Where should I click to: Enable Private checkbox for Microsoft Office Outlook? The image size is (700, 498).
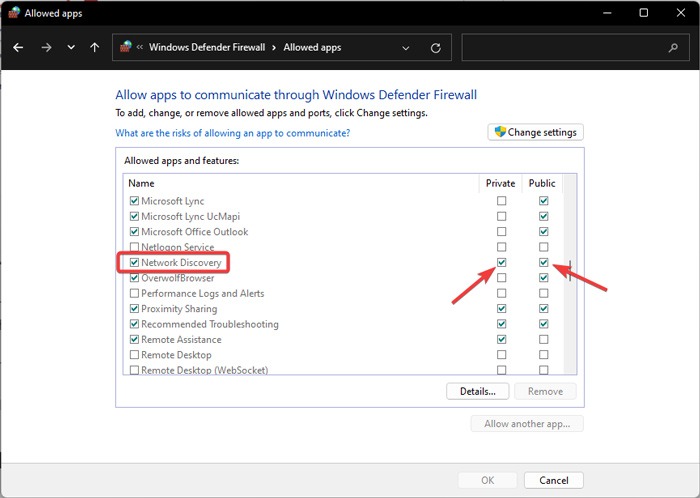(x=501, y=232)
